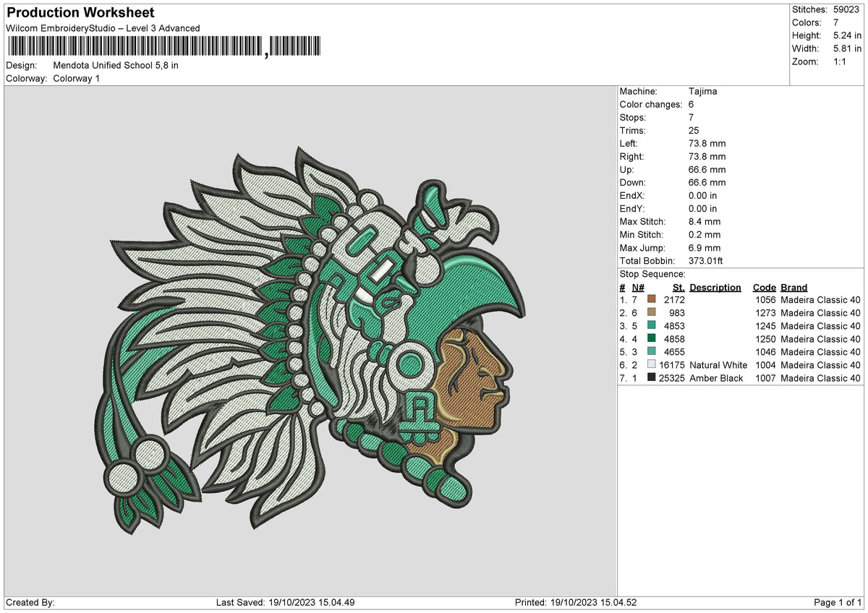Click the Max Stitch value '8.4 mm'
The image size is (868, 613).
point(705,222)
